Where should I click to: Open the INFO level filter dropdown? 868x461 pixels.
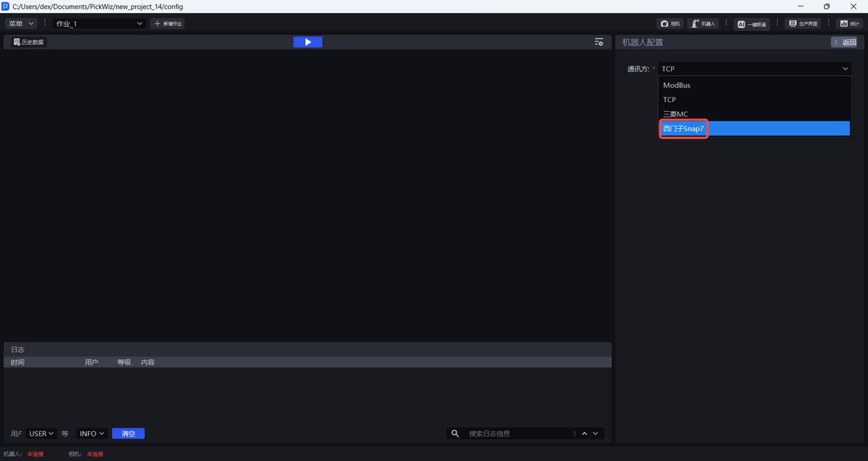92,434
